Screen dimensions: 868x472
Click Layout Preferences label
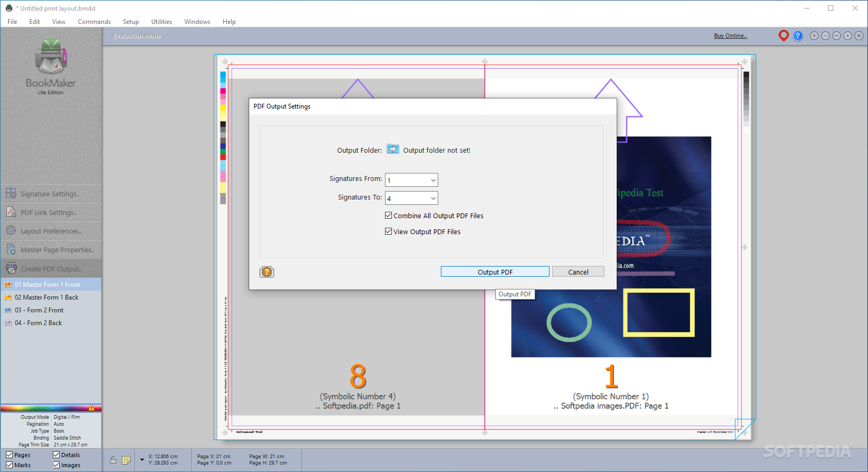pyautogui.click(x=51, y=231)
